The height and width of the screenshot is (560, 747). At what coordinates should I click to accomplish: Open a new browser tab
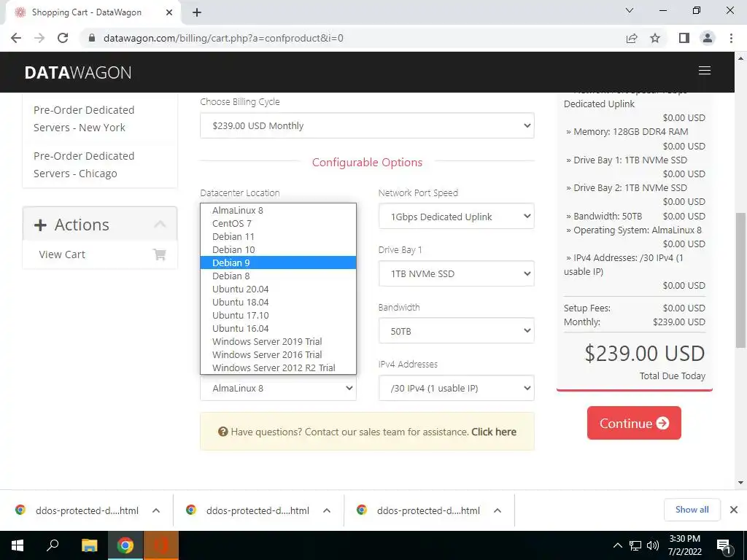(x=197, y=12)
